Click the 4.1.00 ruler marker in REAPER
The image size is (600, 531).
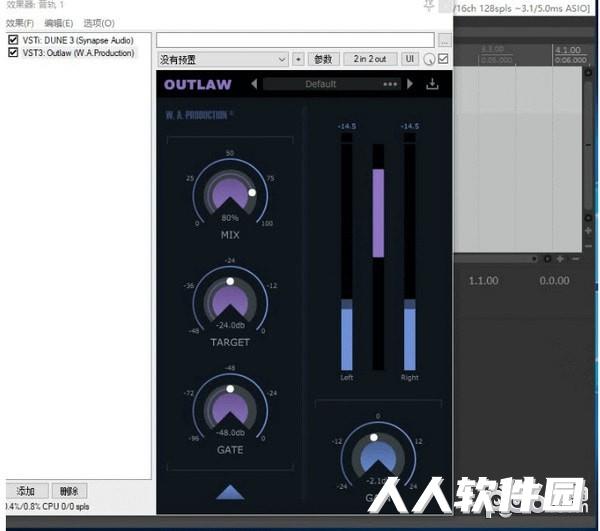click(568, 50)
